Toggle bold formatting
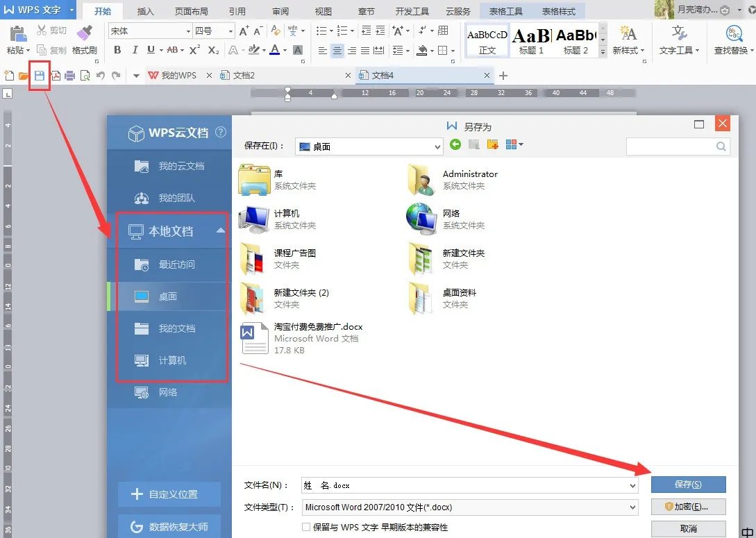This screenshot has height=538, width=756. [117, 50]
